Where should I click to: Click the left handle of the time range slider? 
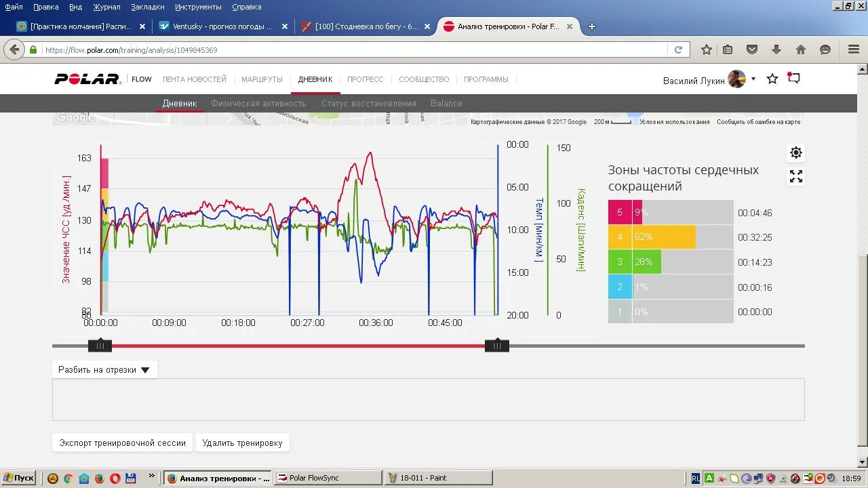click(x=100, y=346)
